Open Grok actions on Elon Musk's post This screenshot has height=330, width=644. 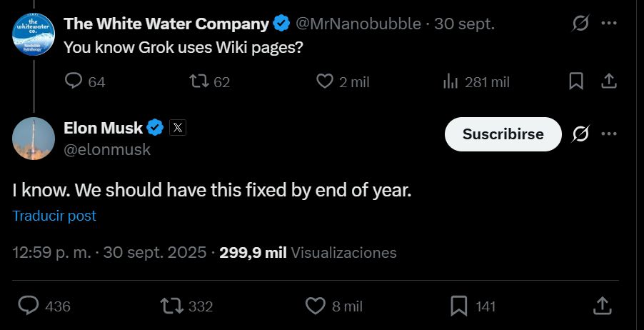(580, 134)
